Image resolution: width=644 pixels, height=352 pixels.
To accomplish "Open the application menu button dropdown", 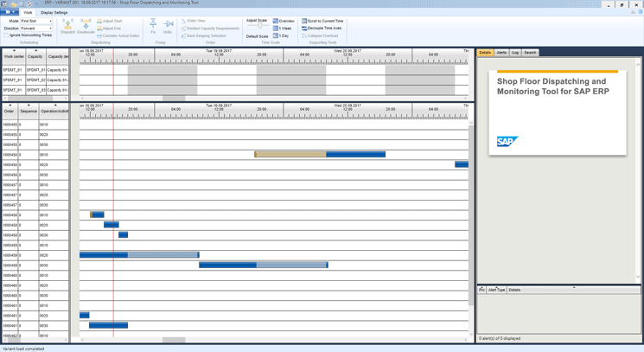I will [x=11, y=13].
